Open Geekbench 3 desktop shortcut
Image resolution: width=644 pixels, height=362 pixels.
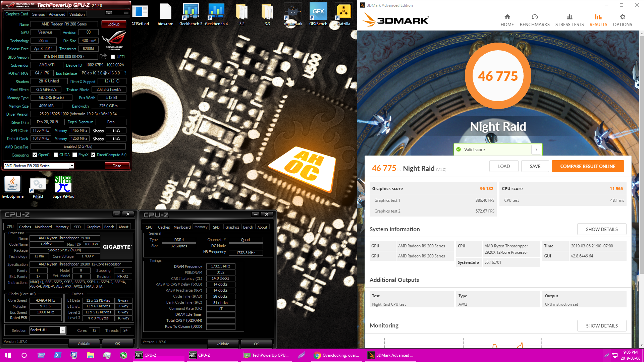click(191, 15)
